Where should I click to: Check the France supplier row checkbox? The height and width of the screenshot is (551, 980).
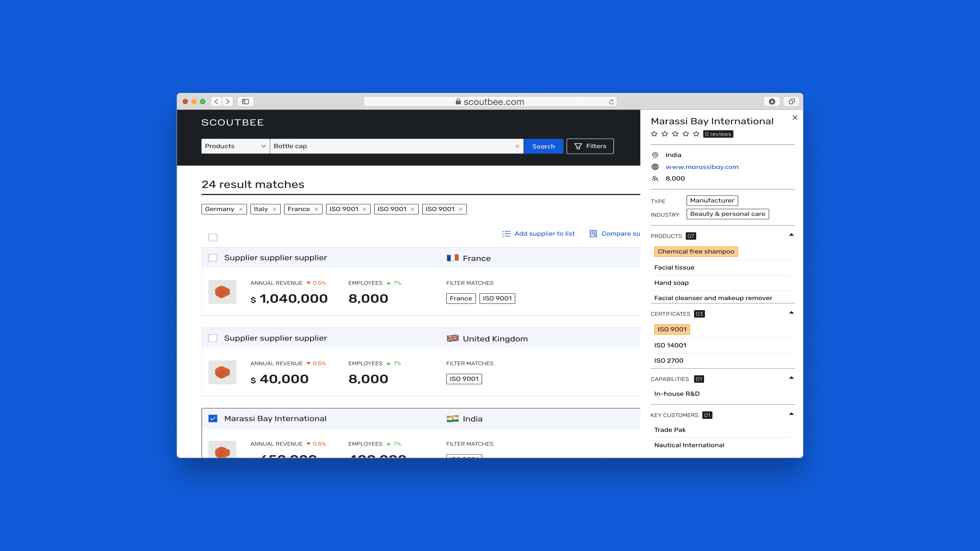pos(213,258)
